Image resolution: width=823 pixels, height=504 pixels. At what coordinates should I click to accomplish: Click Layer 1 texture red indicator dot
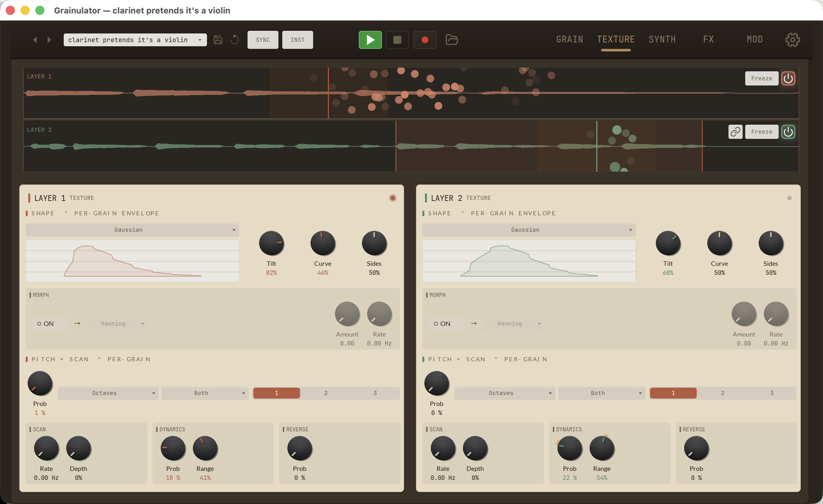pyautogui.click(x=393, y=198)
